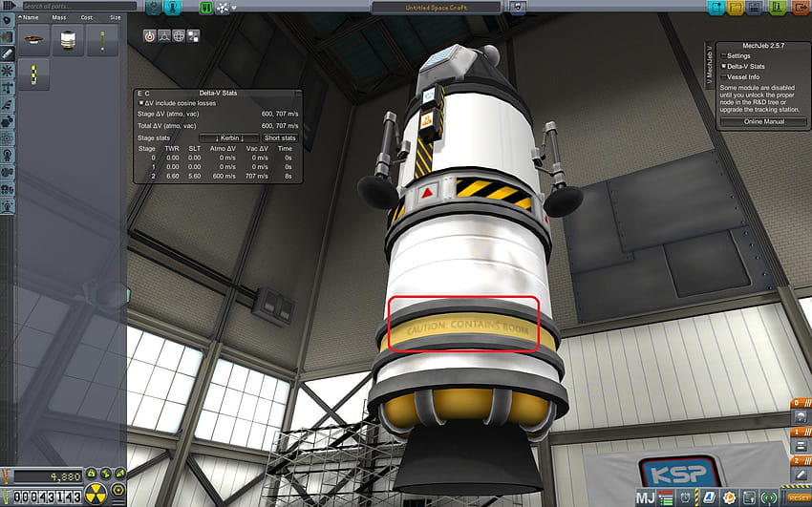Select staging group 0 in the stack
The height and width of the screenshot is (507, 812).
tap(801, 403)
